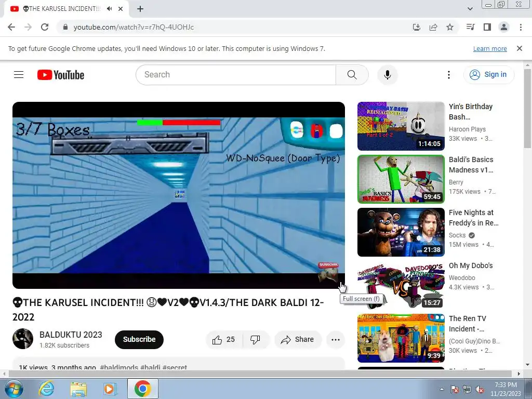Open a new browser tab
Screen dimensions: 532x399
[140, 9]
